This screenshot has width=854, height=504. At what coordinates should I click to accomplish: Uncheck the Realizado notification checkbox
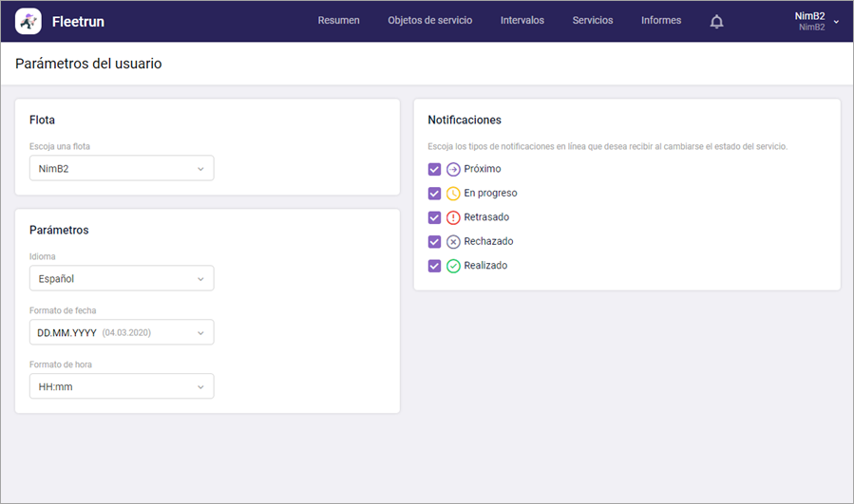pyautogui.click(x=434, y=266)
